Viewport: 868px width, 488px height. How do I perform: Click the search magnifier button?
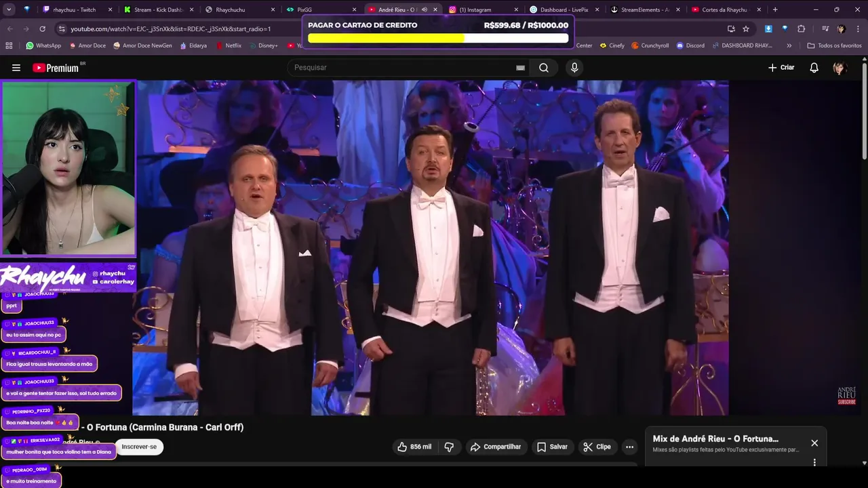point(544,68)
